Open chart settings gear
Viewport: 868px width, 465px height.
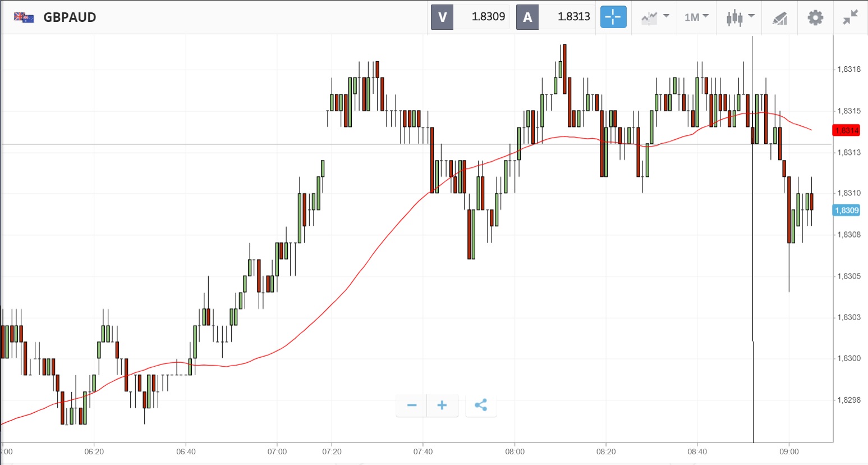pyautogui.click(x=815, y=17)
